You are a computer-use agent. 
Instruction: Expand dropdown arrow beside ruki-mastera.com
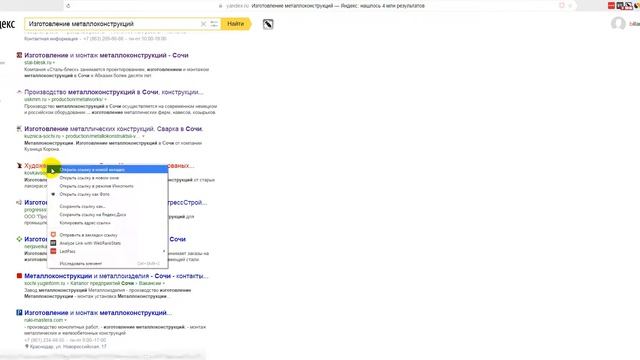(x=66, y=320)
